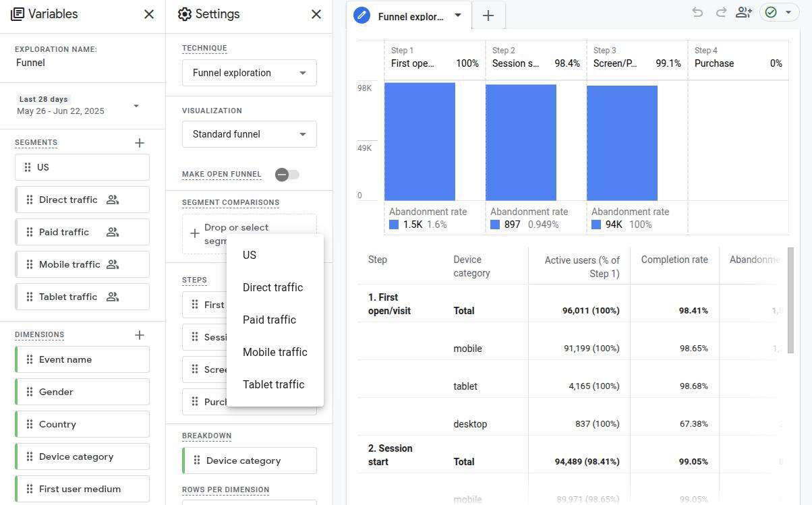This screenshot has height=505, width=812.
Task: Click the Completion rate column header
Action: [674, 260]
